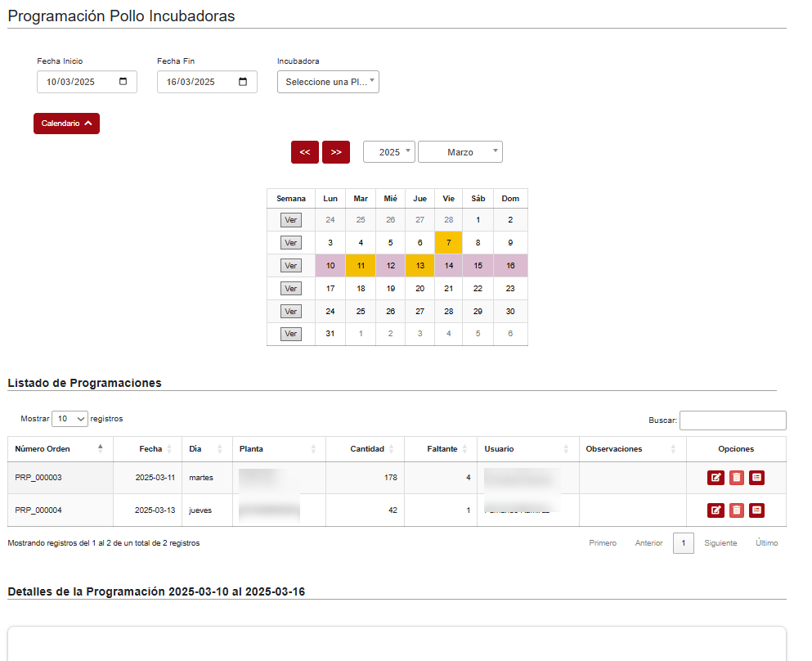
Task: Click the jueves day cell
Action: pyautogui.click(x=207, y=510)
